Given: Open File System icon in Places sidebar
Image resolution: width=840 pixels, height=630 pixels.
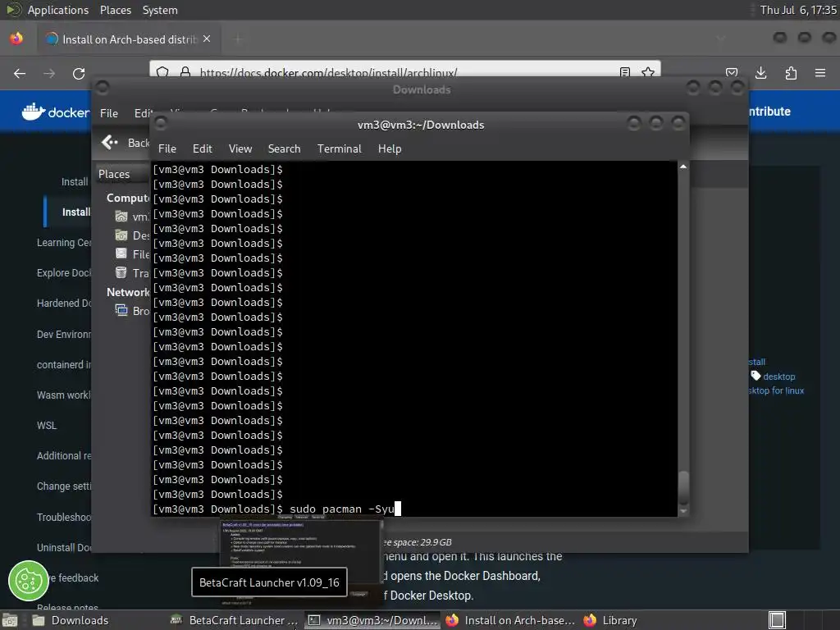Looking at the screenshot, I should point(121,254).
